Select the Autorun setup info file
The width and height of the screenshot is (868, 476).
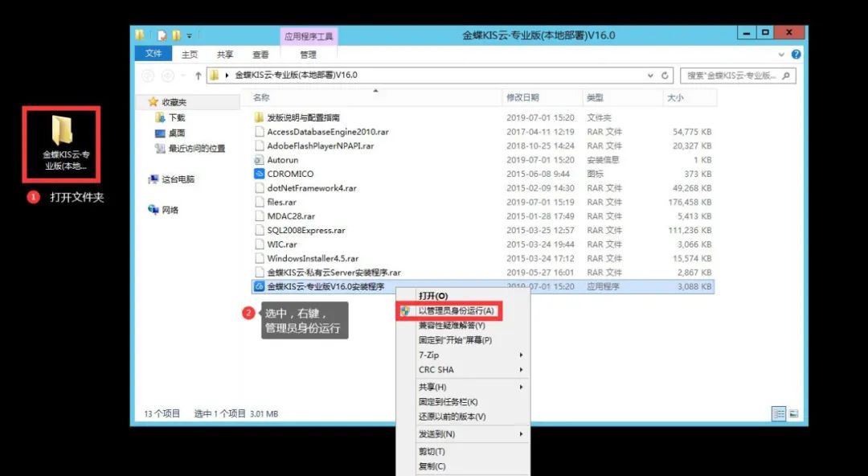point(282,159)
